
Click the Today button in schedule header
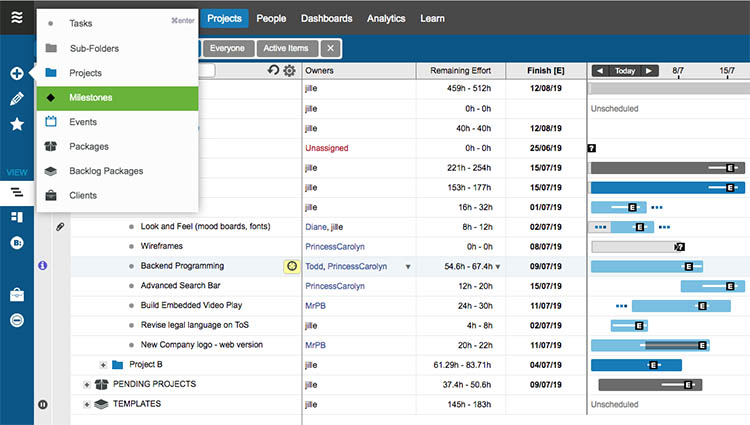tap(625, 71)
